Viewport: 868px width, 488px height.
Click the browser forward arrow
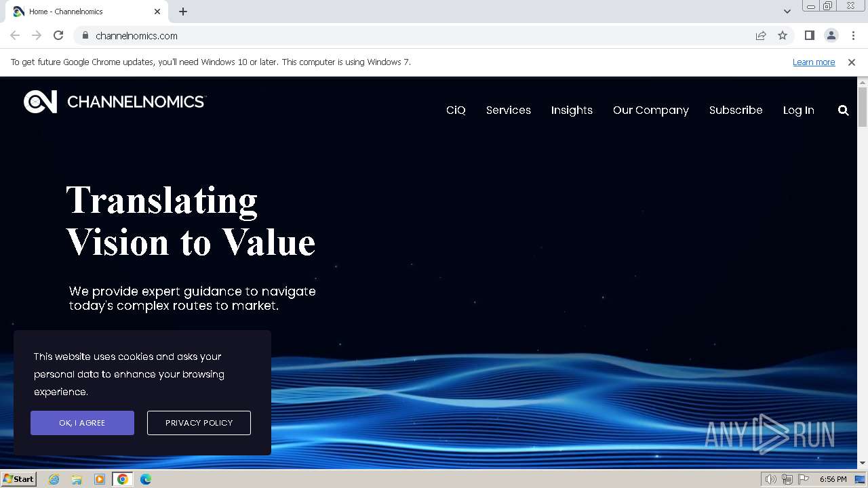coord(37,35)
